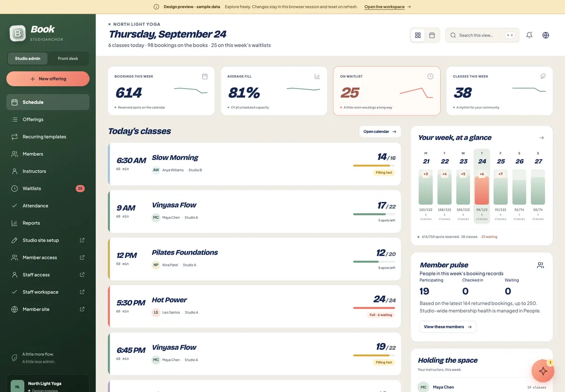Click the New offering button
Image resolution: width=565 pixels, height=392 pixels.
48,79
